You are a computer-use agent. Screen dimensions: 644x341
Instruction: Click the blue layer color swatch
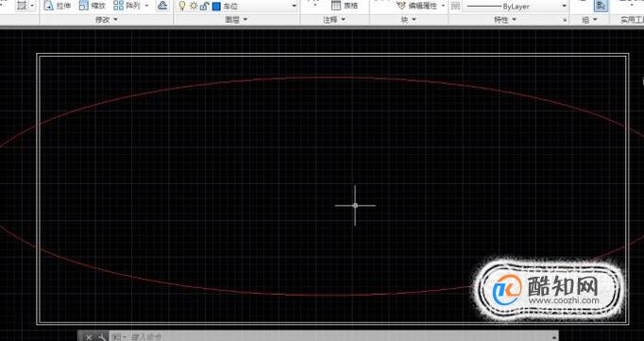(x=216, y=7)
